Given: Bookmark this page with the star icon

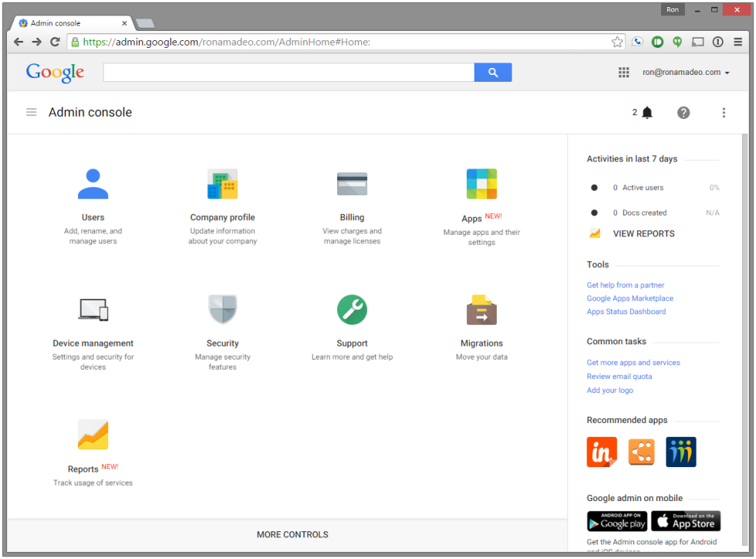Looking at the screenshot, I should (x=616, y=42).
